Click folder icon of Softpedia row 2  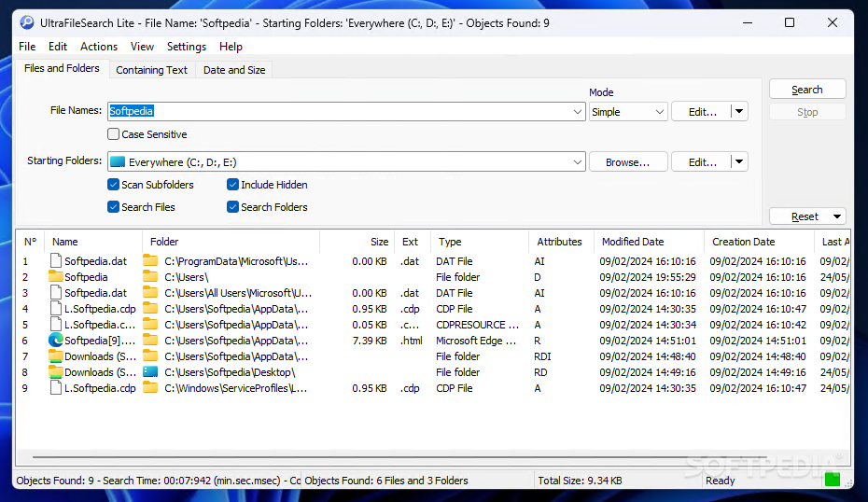coord(55,276)
